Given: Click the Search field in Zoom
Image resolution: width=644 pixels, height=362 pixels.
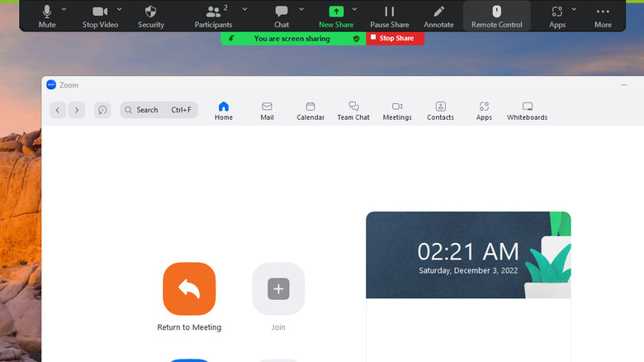Looking at the screenshot, I should (159, 110).
